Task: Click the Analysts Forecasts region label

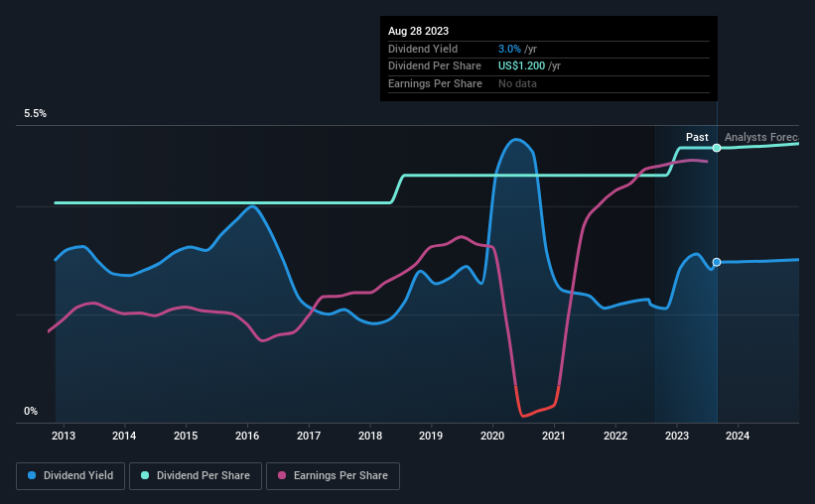Action: (761, 137)
